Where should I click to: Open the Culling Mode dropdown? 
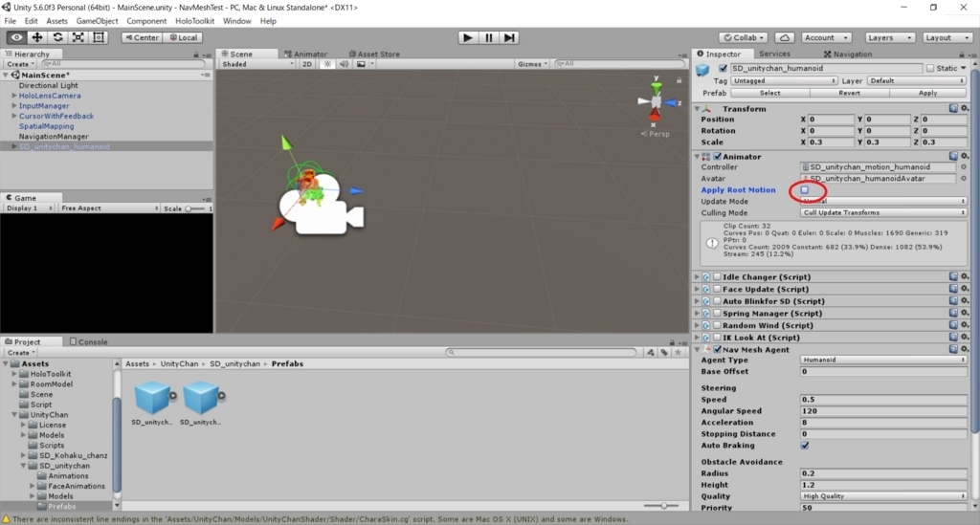(883, 212)
